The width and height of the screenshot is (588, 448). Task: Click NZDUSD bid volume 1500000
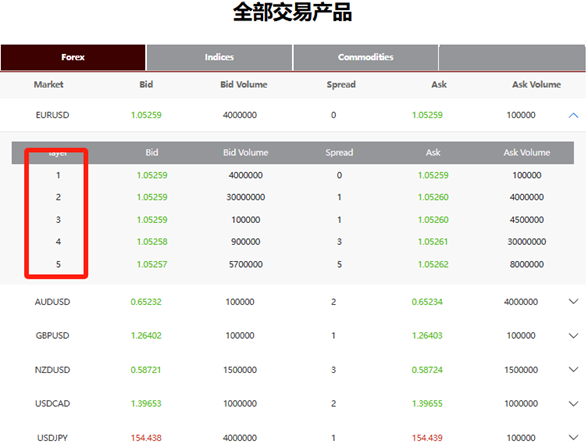click(x=240, y=370)
